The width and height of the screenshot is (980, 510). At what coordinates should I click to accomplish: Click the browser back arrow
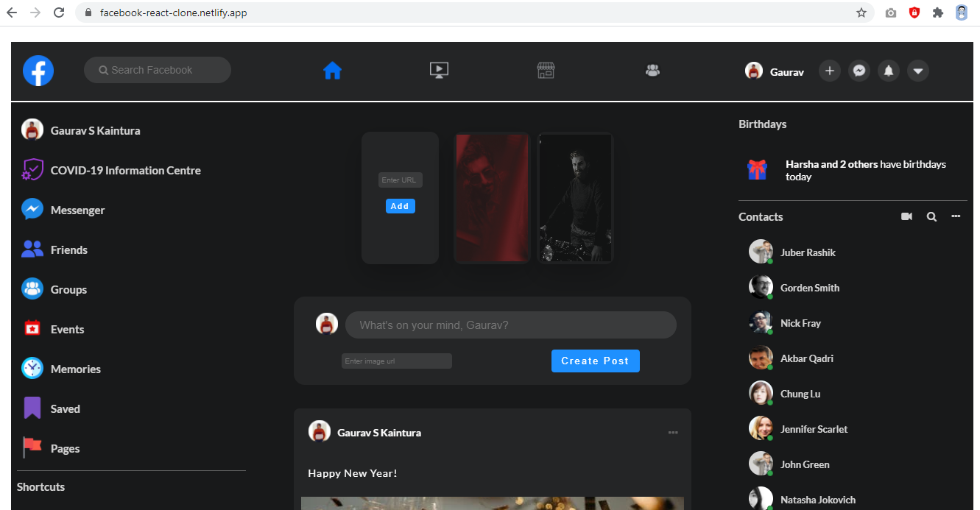(12, 13)
